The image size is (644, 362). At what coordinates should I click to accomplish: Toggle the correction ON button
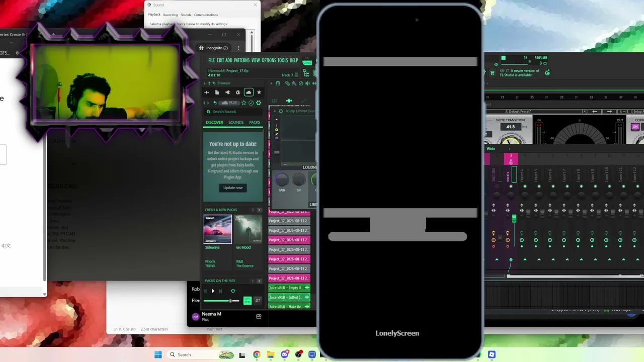point(635,127)
